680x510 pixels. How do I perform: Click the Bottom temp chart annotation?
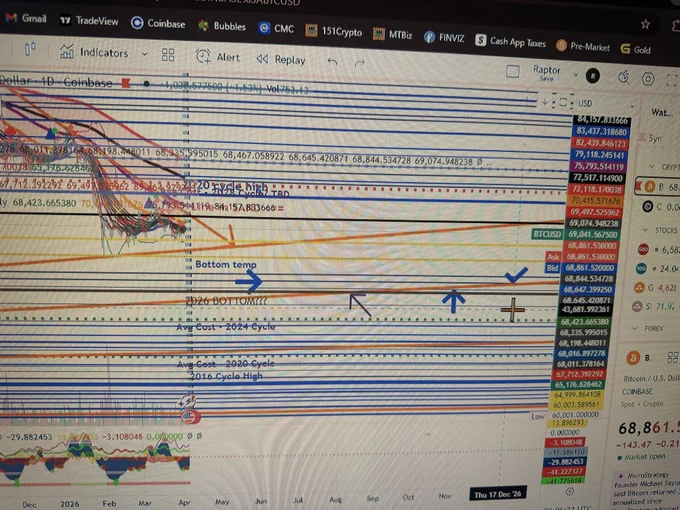tap(226, 264)
